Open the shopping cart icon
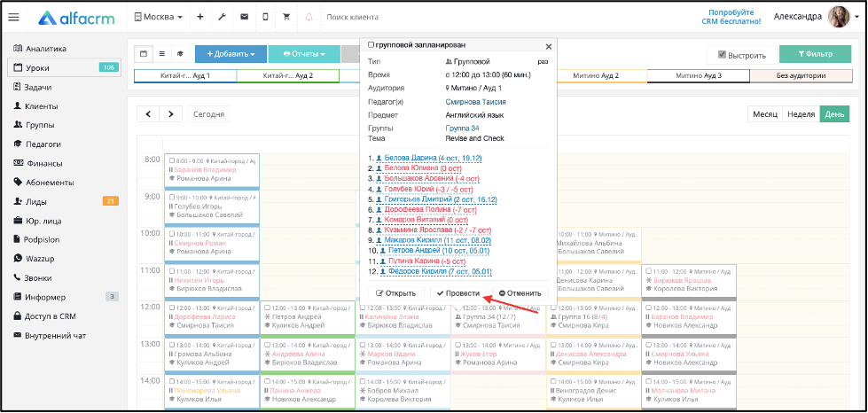The image size is (868, 413). tap(286, 17)
